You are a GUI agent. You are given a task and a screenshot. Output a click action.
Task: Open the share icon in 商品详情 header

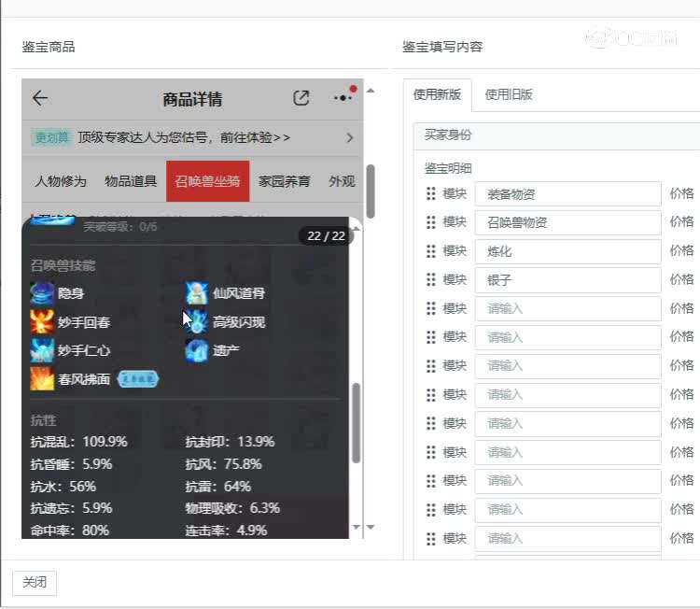[x=301, y=98]
